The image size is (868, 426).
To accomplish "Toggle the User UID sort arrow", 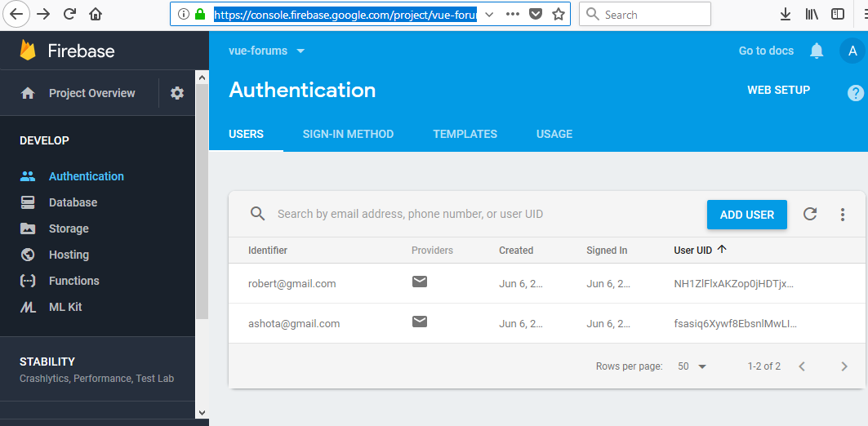I will pyautogui.click(x=721, y=250).
